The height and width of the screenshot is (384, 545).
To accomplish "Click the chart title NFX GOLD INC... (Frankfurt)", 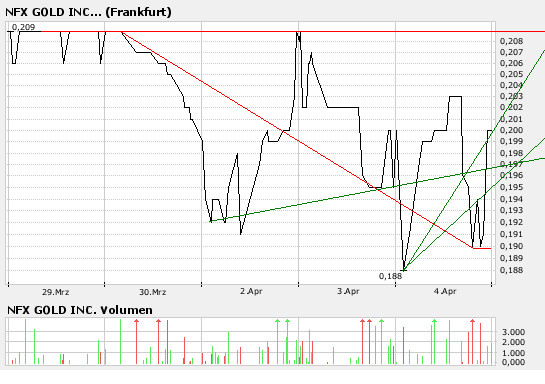I will tap(88, 12).
